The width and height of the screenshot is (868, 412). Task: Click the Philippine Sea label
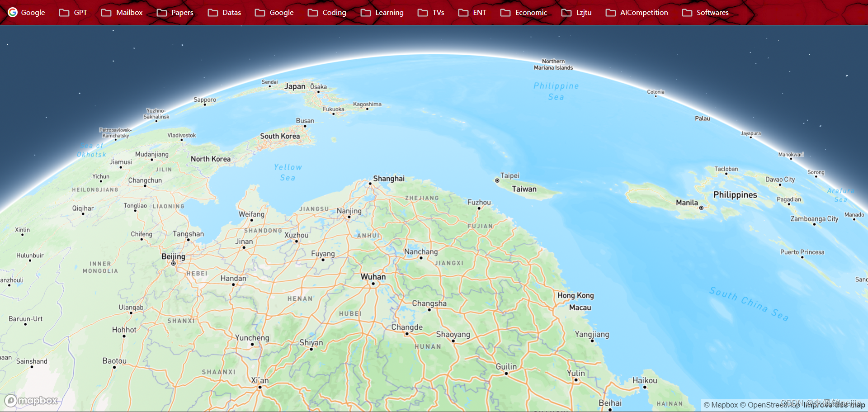556,91
